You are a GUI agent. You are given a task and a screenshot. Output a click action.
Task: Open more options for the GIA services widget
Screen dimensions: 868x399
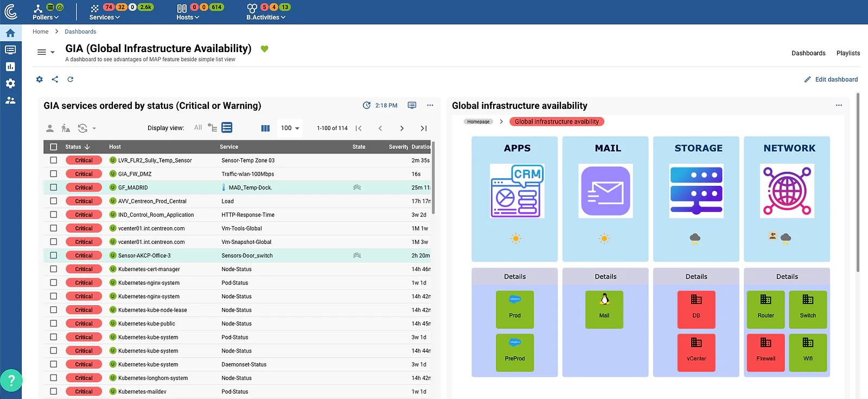click(x=430, y=105)
